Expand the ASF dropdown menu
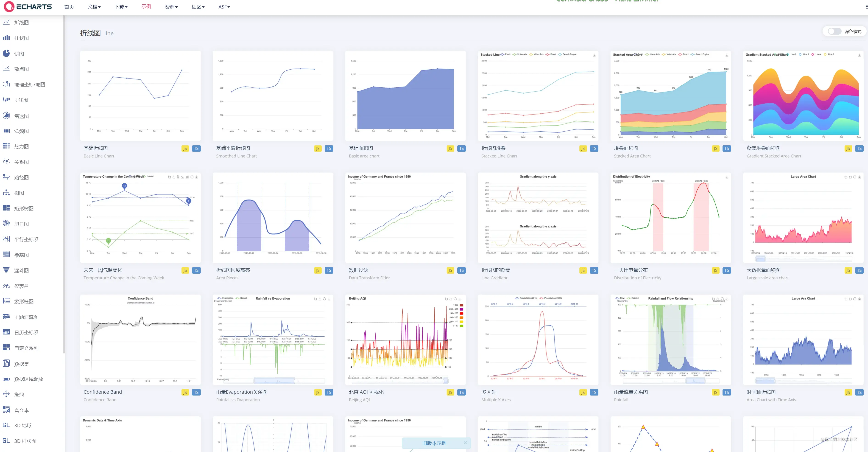 pos(224,7)
